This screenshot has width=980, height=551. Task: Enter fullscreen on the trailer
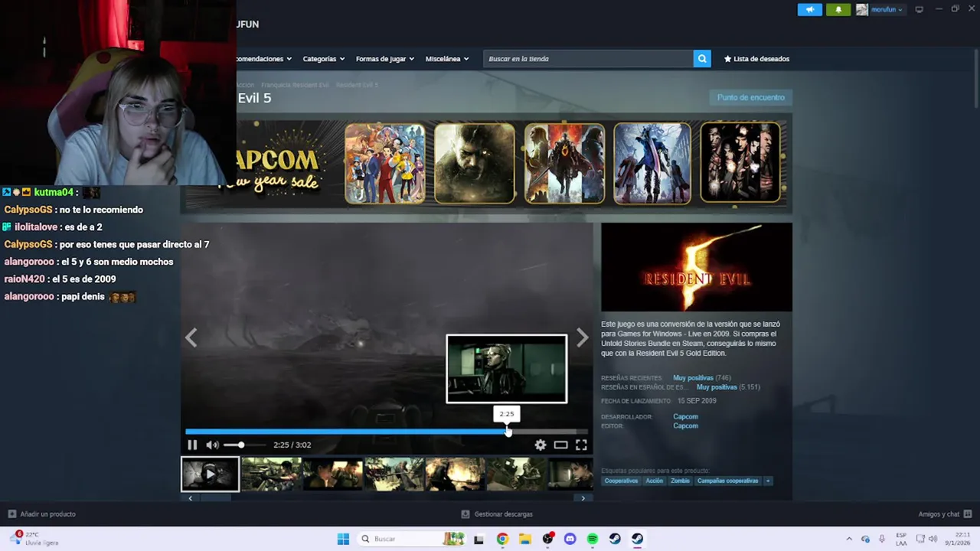coord(581,445)
